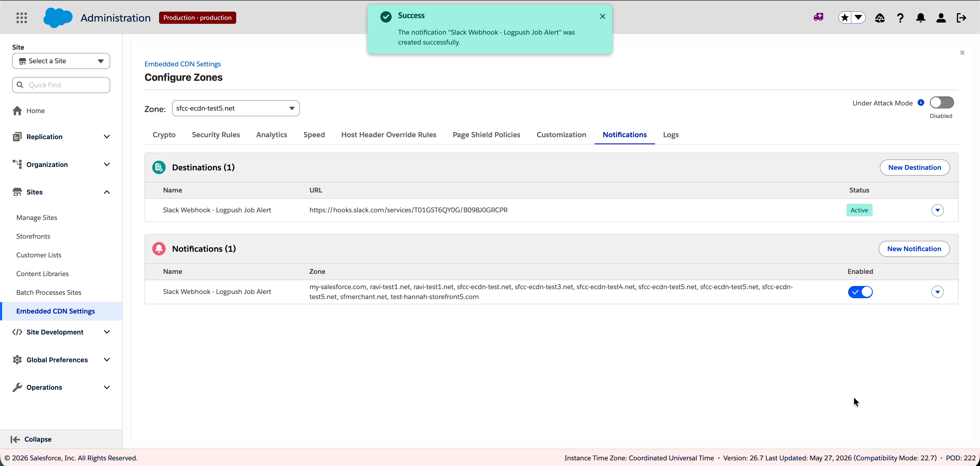This screenshot has height=466, width=980.
Task: Toggle Under Attack Mode switch
Action: click(941, 103)
